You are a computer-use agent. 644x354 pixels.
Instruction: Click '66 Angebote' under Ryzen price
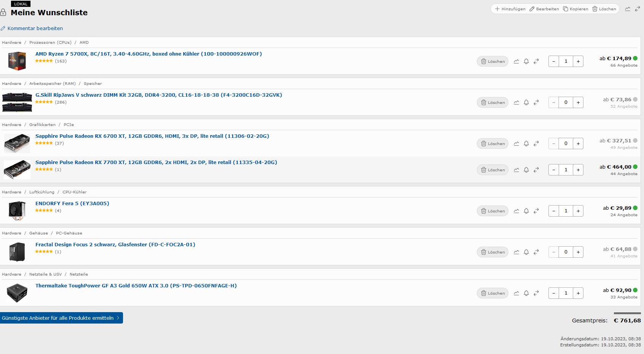(x=624, y=65)
